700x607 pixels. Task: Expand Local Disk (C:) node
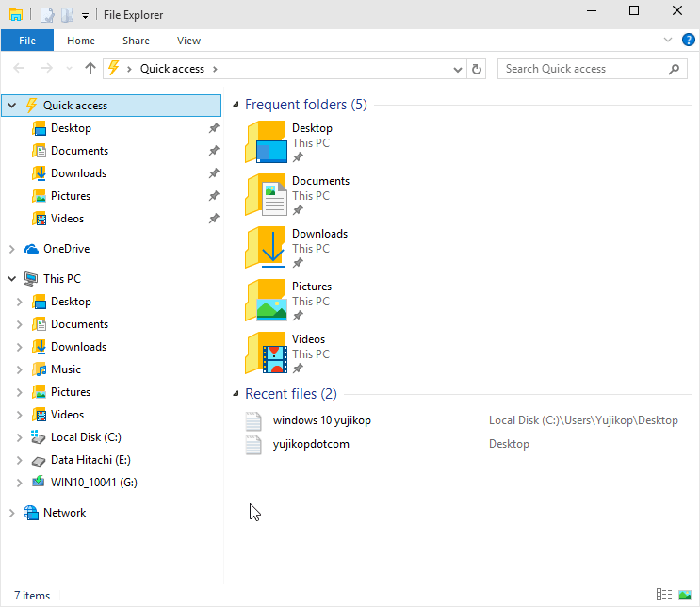pyautogui.click(x=19, y=437)
